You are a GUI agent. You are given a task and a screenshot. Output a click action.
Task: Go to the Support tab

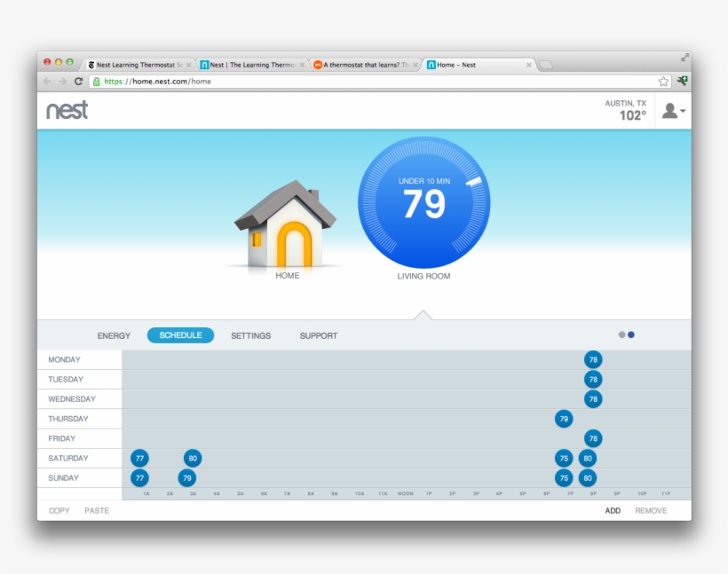(319, 335)
